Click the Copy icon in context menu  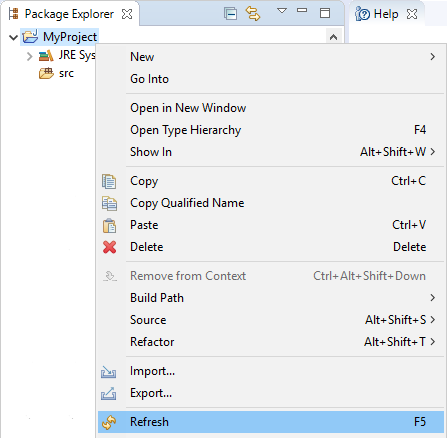point(109,181)
